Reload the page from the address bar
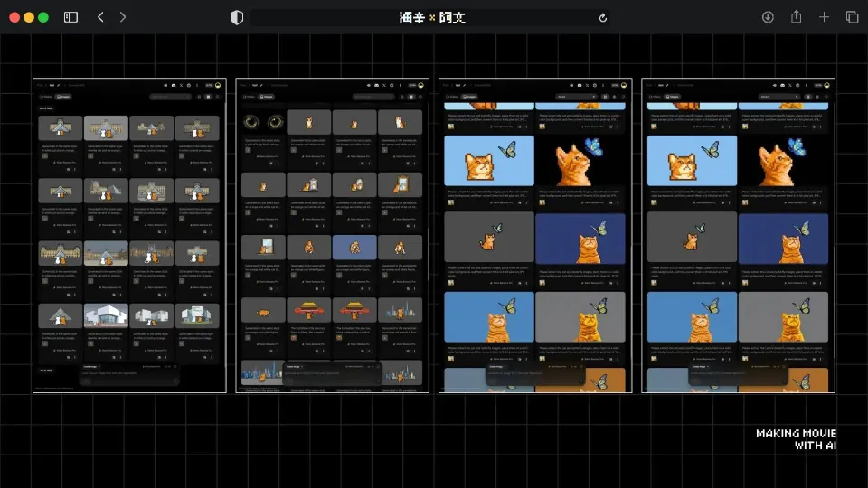 [603, 17]
